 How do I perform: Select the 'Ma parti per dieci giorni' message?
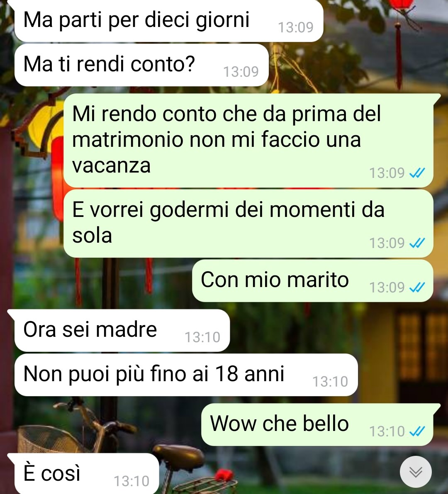click(169, 21)
